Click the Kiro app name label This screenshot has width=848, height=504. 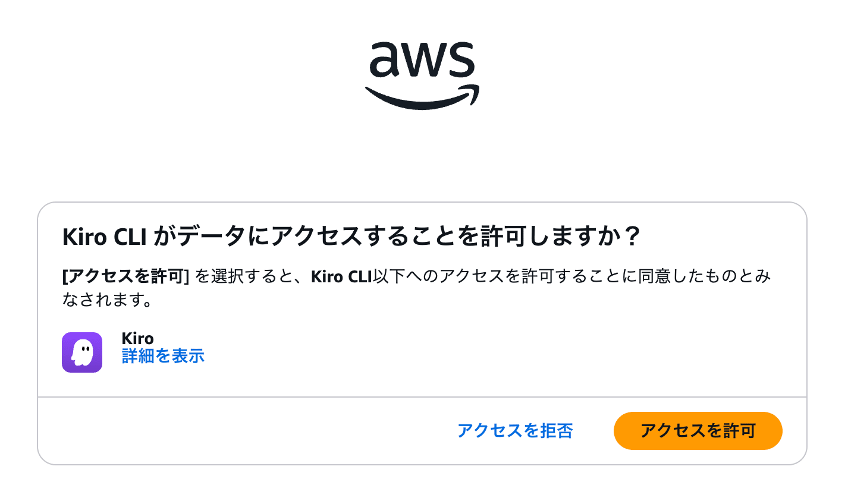coord(137,338)
